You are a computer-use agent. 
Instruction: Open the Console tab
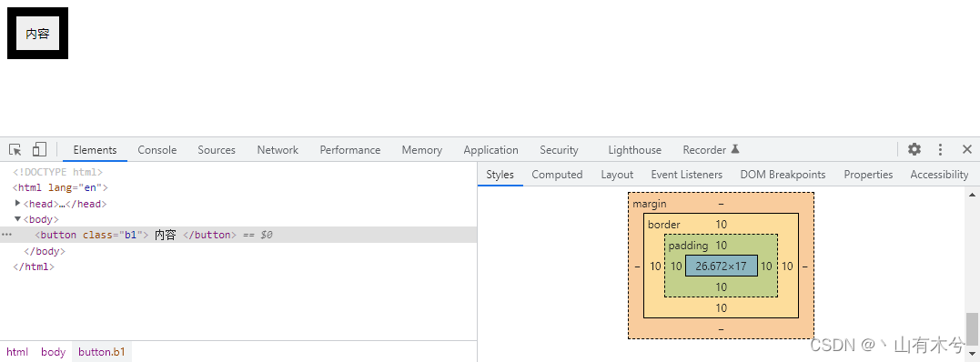[x=157, y=150]
